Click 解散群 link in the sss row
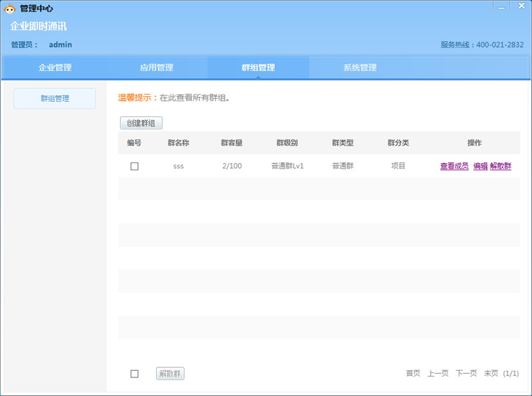Viewport: 532px width, 396px height. pos(500,166)
